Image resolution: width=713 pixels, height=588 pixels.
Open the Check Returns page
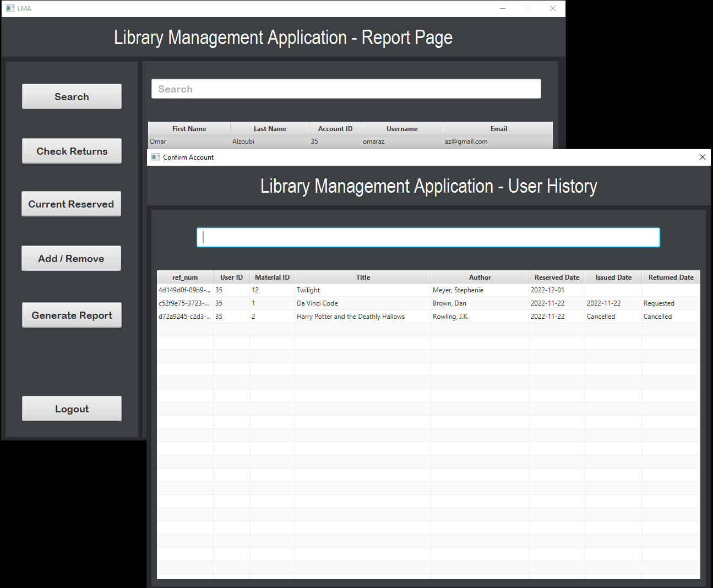(x=72, y=151)
